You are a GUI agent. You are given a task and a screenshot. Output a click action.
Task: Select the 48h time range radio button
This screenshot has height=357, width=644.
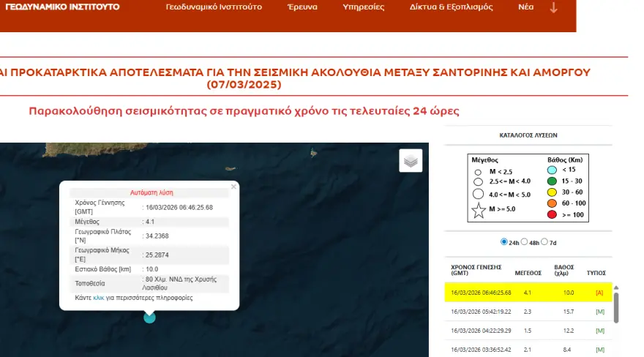pos(525,241)
